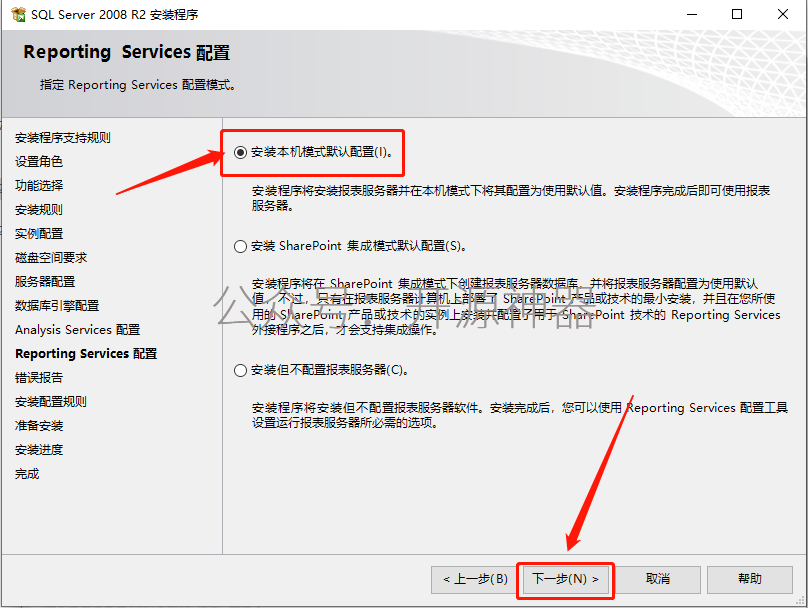
Task: Select the 磁盘空间要求 step in sidebar
Action: 51,258
